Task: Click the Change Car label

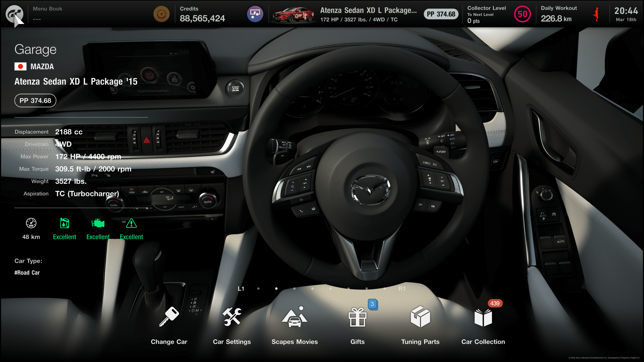Action: point(169,342)
